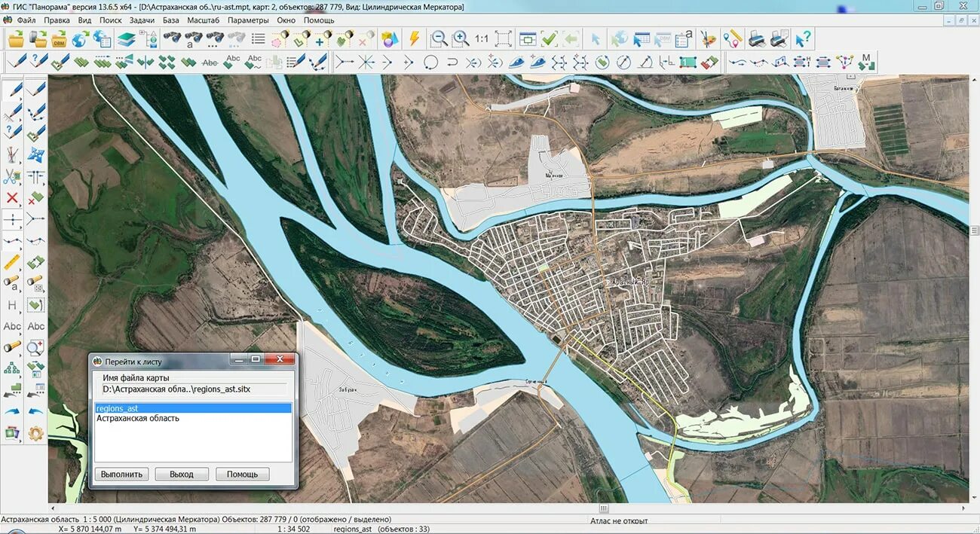This screenshot has width=980, height=534.
Task: Select the scissors tool in left panel
Action: click(12, 177)
